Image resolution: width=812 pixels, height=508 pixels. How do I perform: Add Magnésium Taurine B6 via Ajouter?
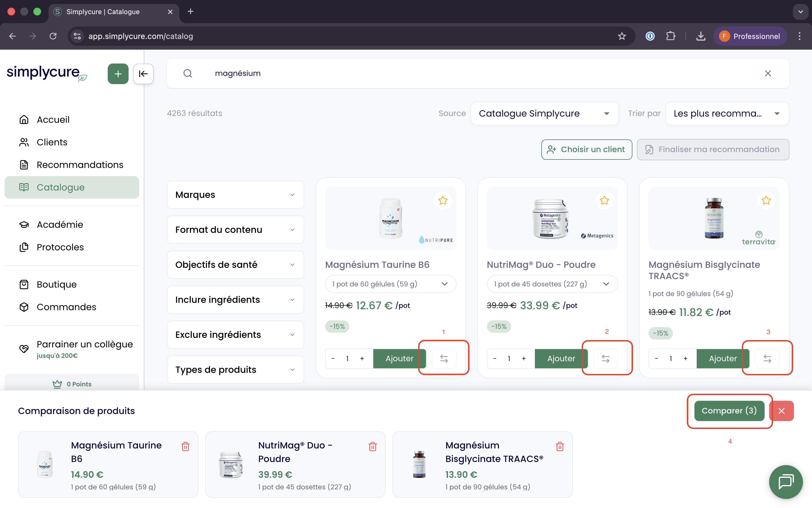point(399,358)
